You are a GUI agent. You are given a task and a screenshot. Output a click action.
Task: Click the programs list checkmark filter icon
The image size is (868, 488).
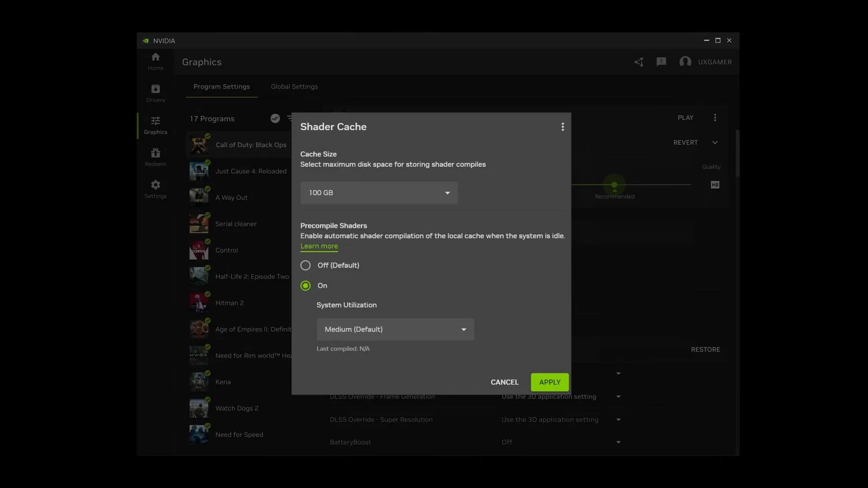click(275, 118)
